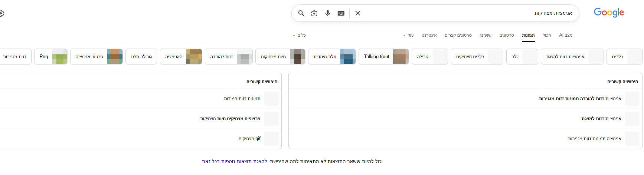644x175 pixels.
Task: Switch to the שופינג tab
Action: point(486,35)
